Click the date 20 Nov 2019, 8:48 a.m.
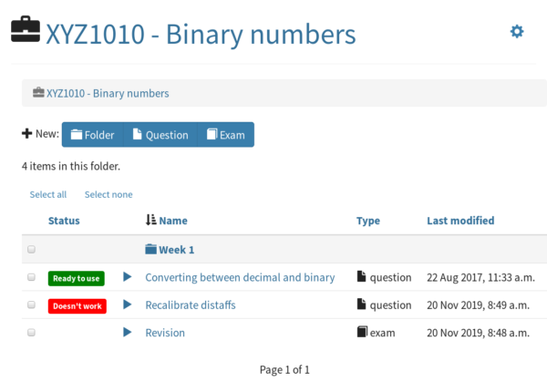The height and width of the screenshot is (392, 547). pos(479,333)
